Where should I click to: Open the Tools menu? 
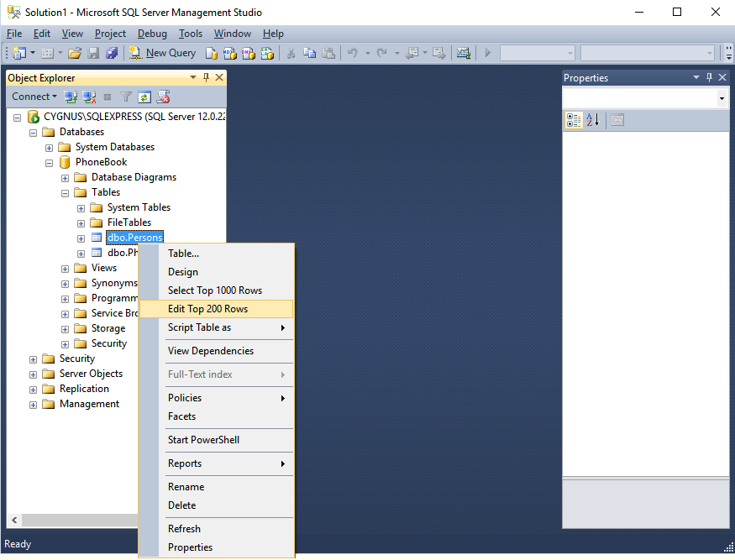coord(191,34)
